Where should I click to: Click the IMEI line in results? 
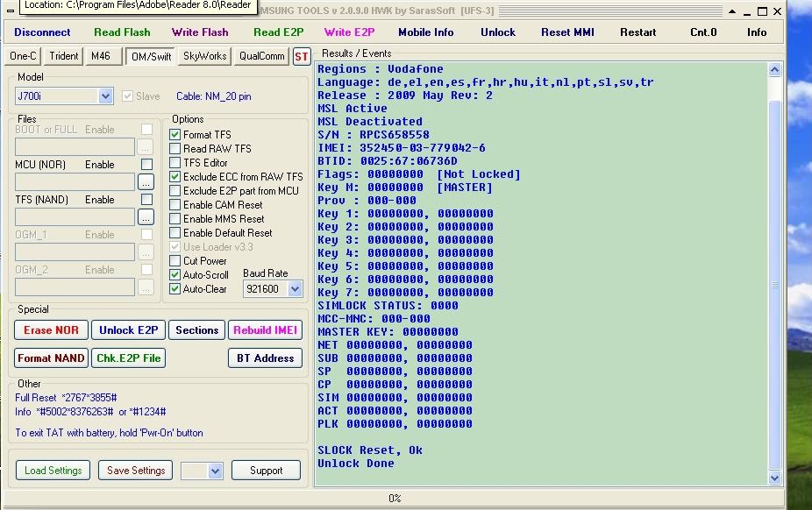coord(402,148)
